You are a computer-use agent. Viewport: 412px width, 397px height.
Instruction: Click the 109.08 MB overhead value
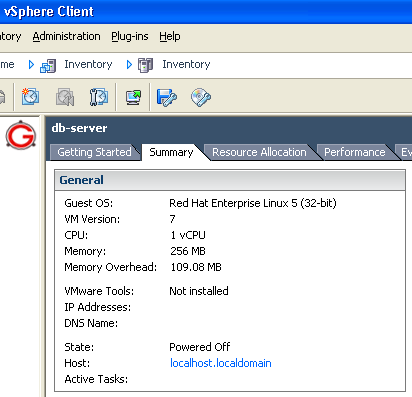pos(196,267)
